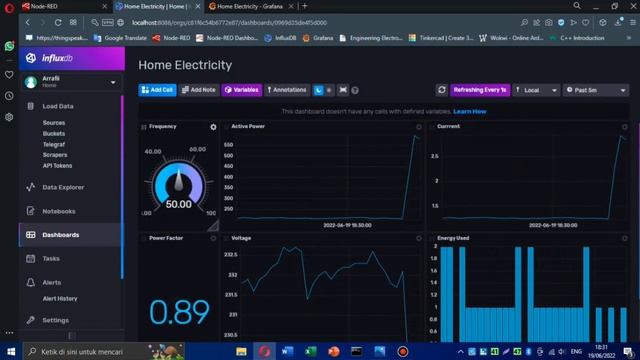The width and height of the screenshot is (640, 360).
Task: Click the browser address bar URL
Action: 229,22
